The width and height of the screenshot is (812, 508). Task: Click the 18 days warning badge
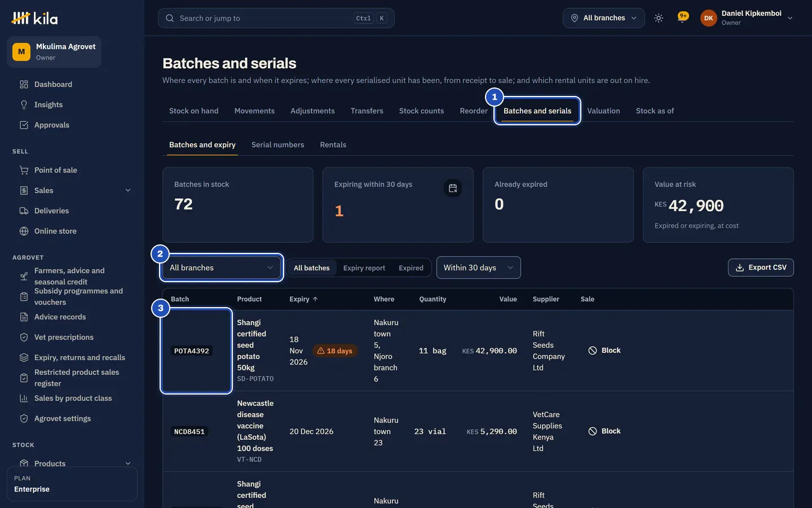coord(334,351)
